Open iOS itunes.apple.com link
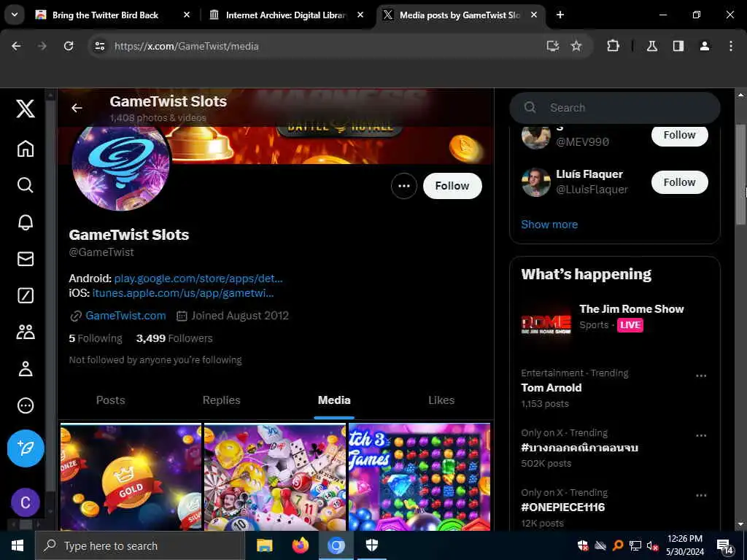The image size is (747, 560). tap(183, 293)
